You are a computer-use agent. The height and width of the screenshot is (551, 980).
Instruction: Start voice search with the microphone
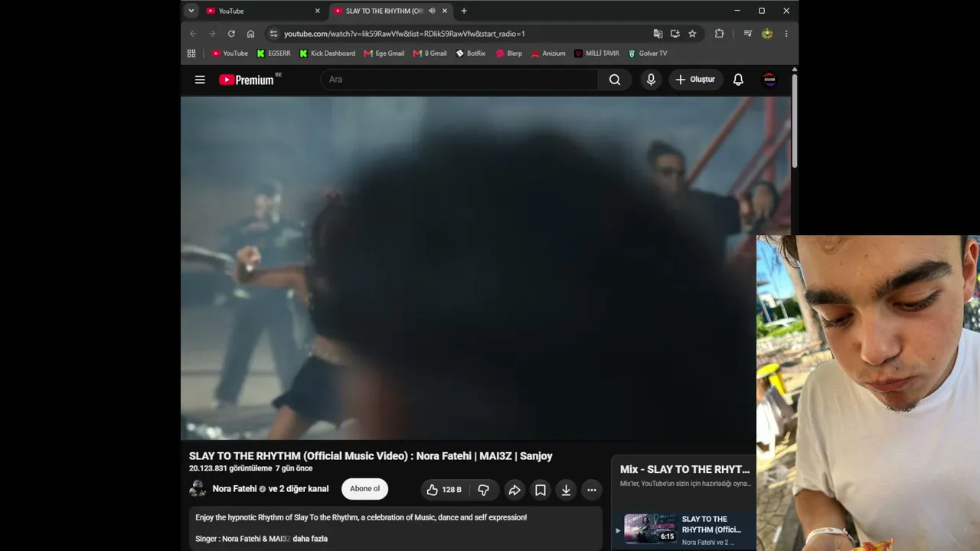651,80
